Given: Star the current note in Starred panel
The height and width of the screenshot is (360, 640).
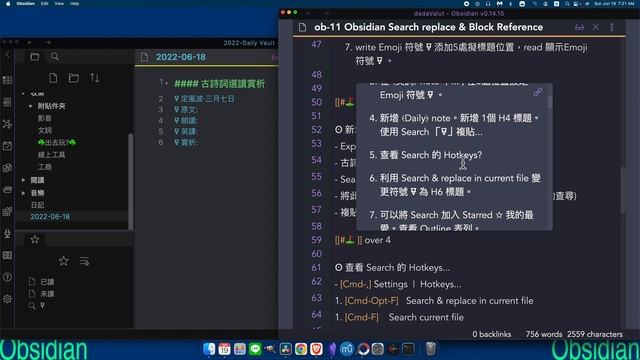Looking at the screenshot, I should tap(63, 261).
